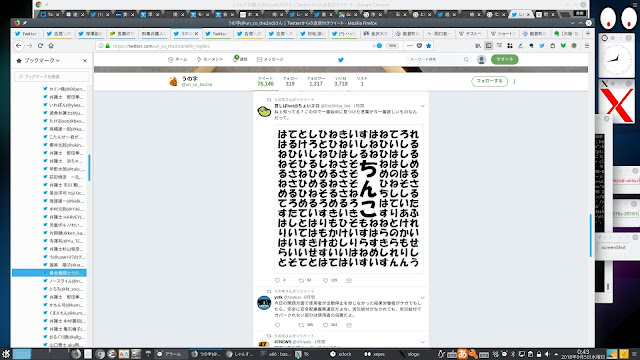Open the Firefox hamburger menu
Image resolution: width=640 pixels, height=360 pixels.
(587, 46)
